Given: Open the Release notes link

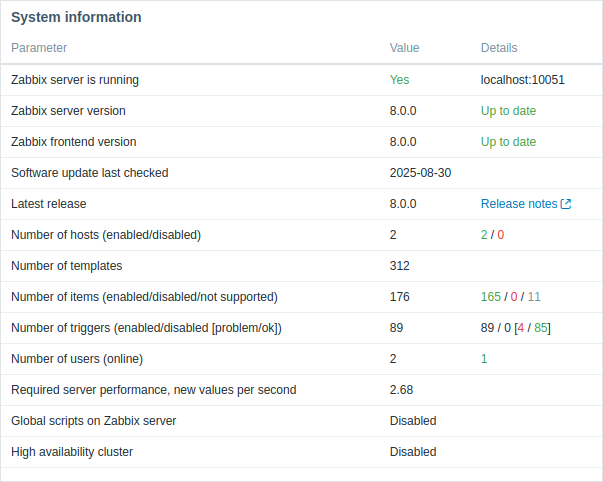Looking at the screenshot, I should coord(519,204).
